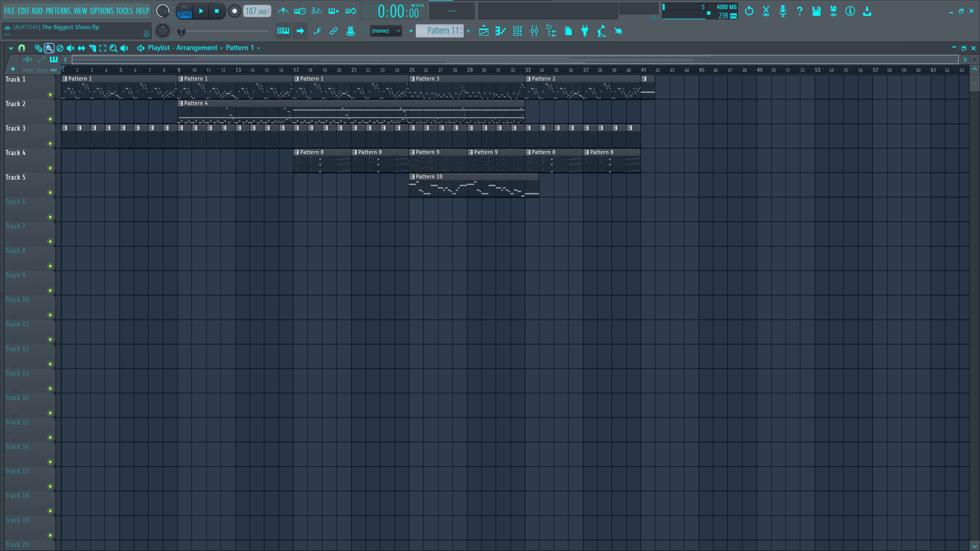The height and width of the screenshot is (551, 980).
Task: Click the tempo tapper icon
Action: pos(602,31)
